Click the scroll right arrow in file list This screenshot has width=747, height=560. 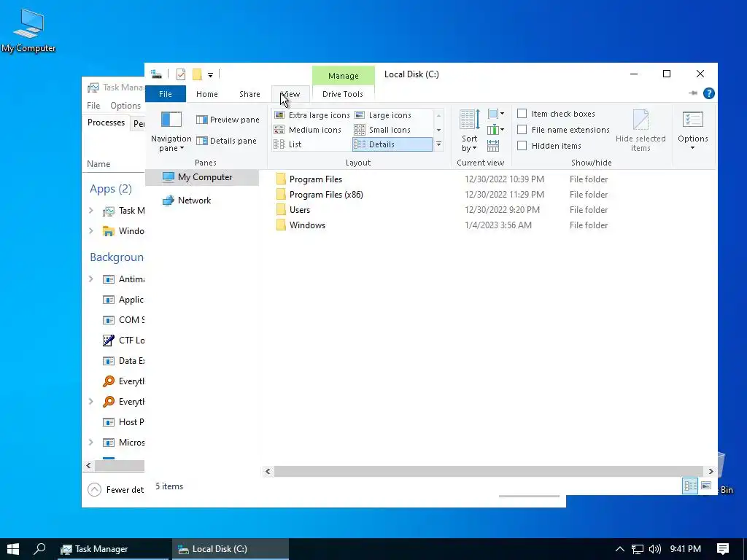point(711,472)
